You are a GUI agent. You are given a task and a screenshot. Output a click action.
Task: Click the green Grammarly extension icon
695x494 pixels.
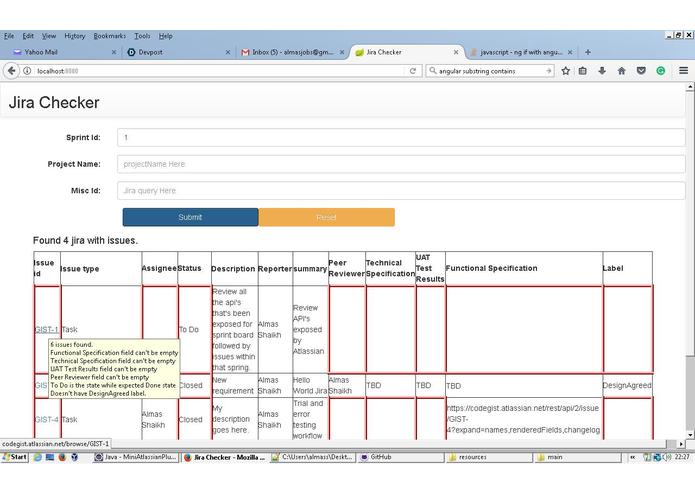coord(660,71)
